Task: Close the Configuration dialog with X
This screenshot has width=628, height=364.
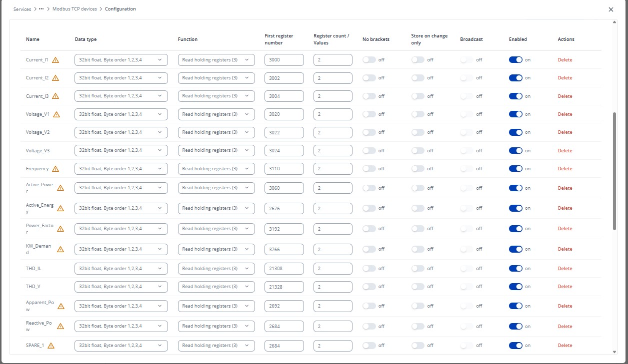Action: (x=610, y=9)
